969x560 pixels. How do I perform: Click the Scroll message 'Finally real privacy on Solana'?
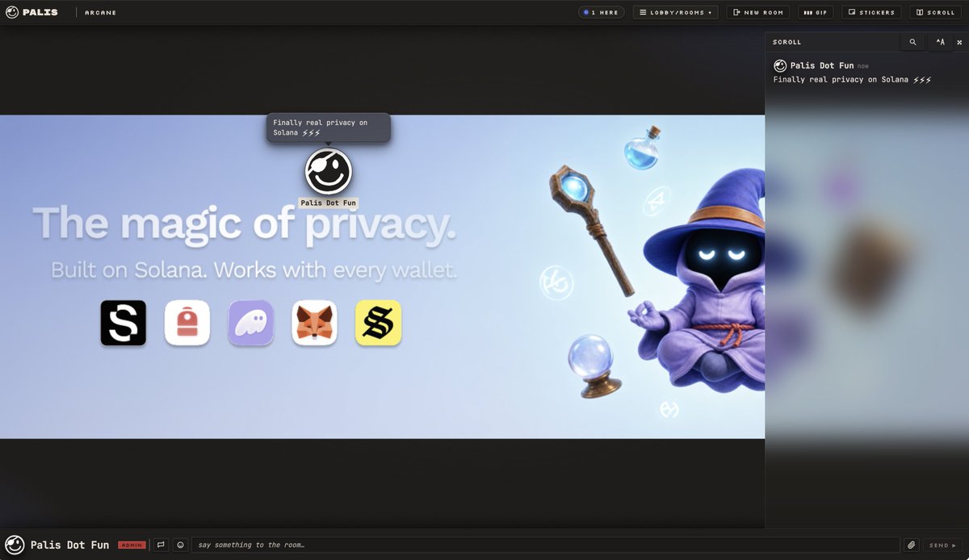click(852, 80)
